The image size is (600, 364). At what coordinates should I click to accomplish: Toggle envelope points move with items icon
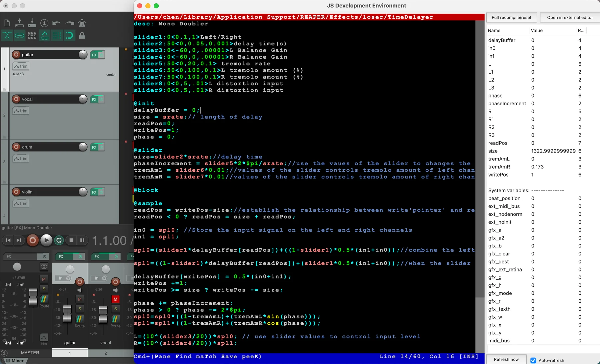pyautogui.click(x=44, y=35)
